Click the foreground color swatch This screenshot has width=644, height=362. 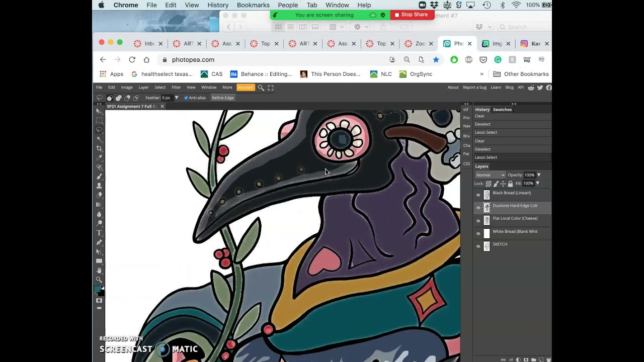pyautogui.click(x=98, y=289)
